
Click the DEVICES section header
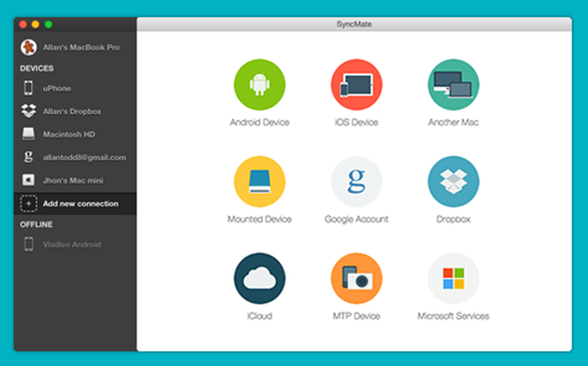click(36, 69)
